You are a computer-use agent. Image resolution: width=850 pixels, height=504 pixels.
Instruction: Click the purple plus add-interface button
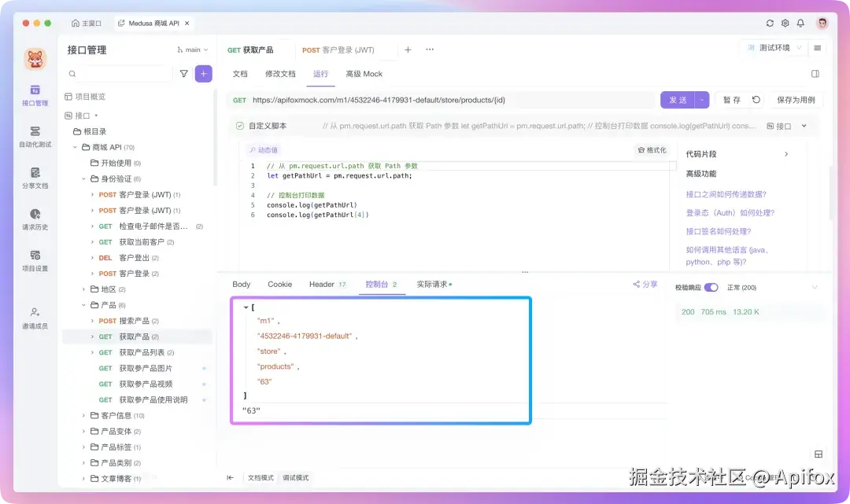pyautogui.click(x=203, y=74)
